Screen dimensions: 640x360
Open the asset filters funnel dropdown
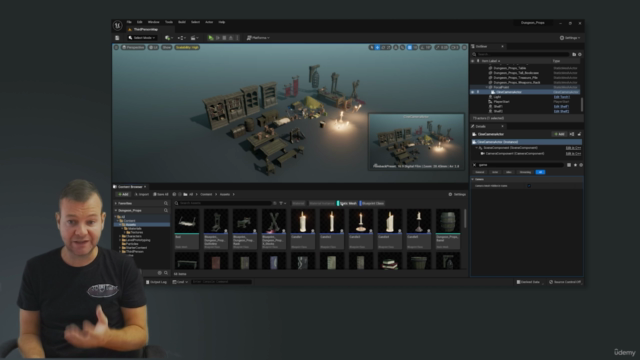click(x=282, y=203)
